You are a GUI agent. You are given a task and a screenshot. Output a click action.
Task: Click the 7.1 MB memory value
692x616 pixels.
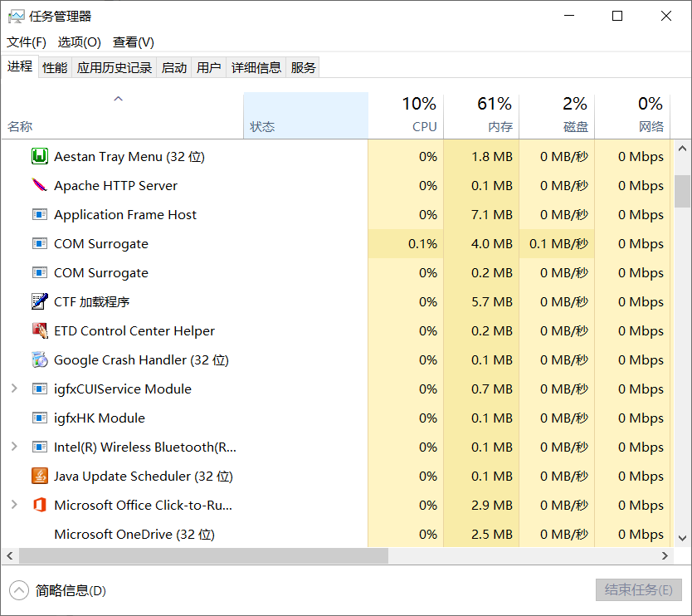pos(492,215)
